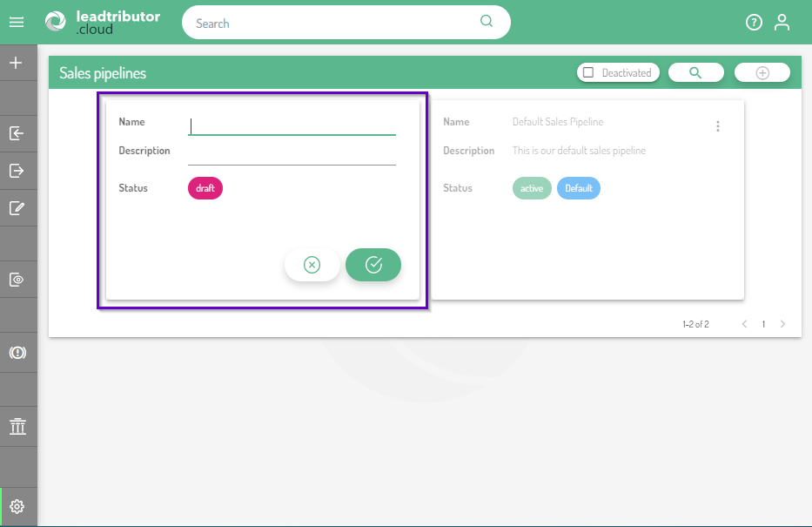This screenshot has height=527, width=812.
Task: Open the outgoing leads arrow icon
Action: click(17, 171)
